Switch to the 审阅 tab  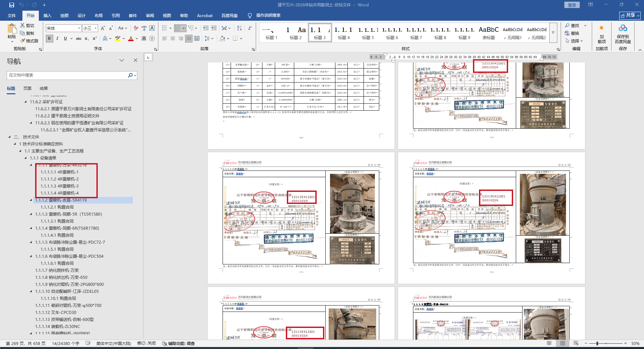click(150, 16)
